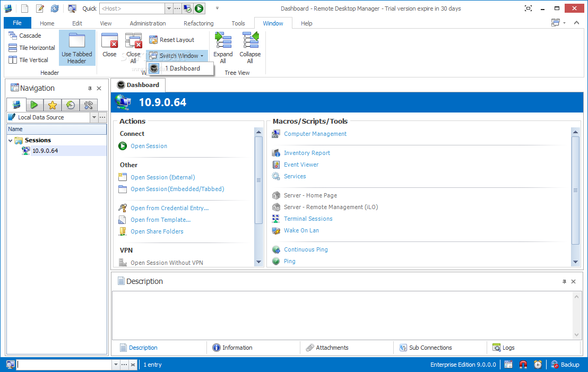588x372 pixels.
Task: Start Continuous Ping
Action: point(306,249)
